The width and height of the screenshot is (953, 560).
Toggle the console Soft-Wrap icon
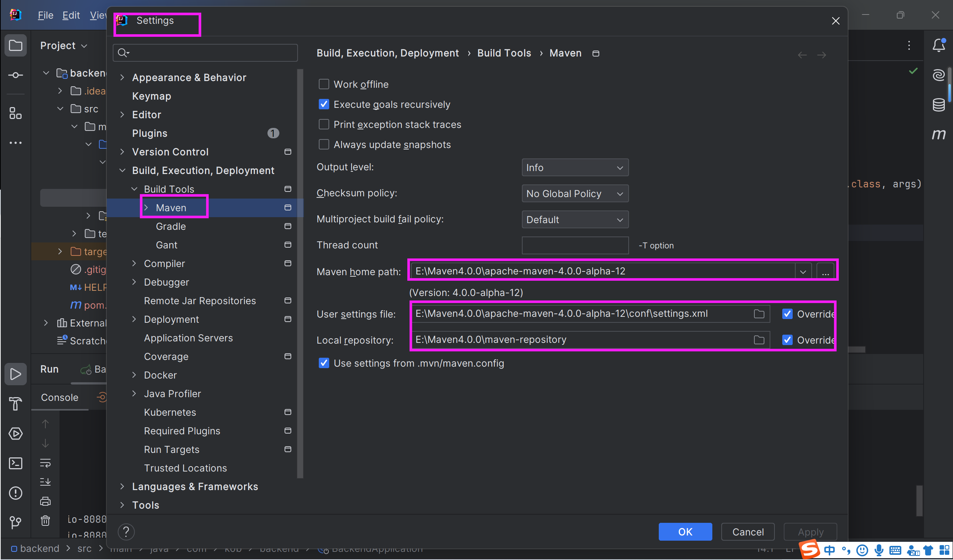[x=45, y=463]
